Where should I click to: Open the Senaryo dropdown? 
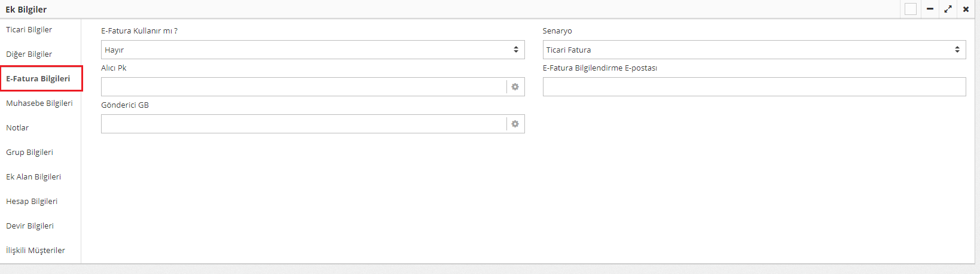753,50
